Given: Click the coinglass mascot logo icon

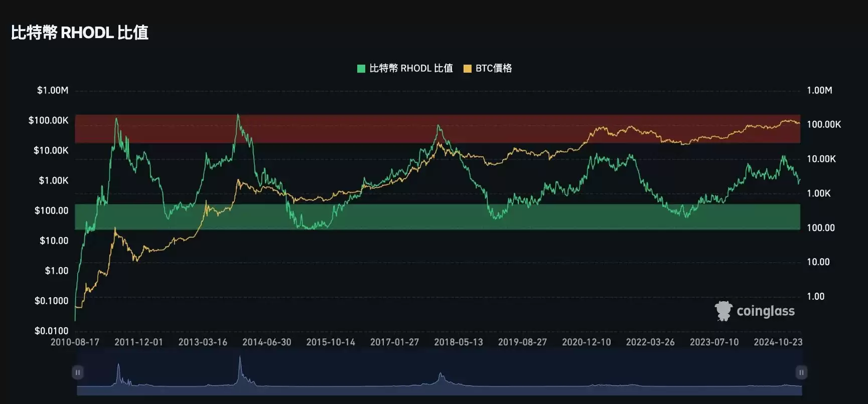Looking at the screenshot, I should 724,311.
